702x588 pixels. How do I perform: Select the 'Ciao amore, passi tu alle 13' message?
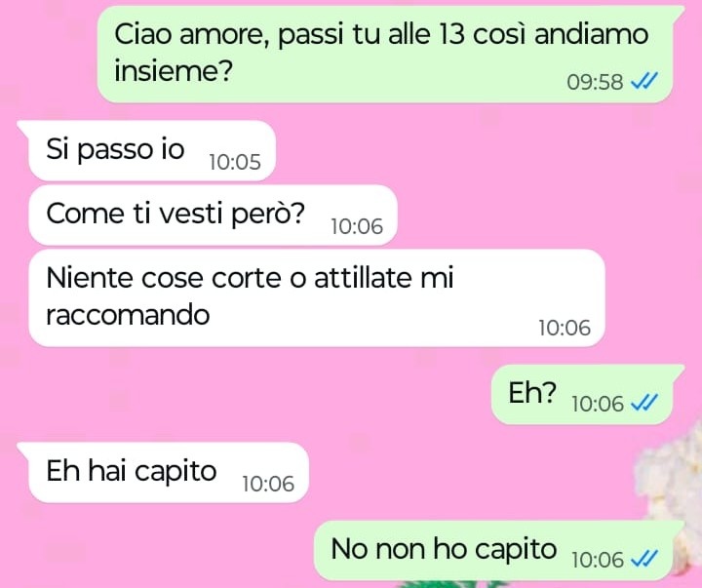[385, 55]
